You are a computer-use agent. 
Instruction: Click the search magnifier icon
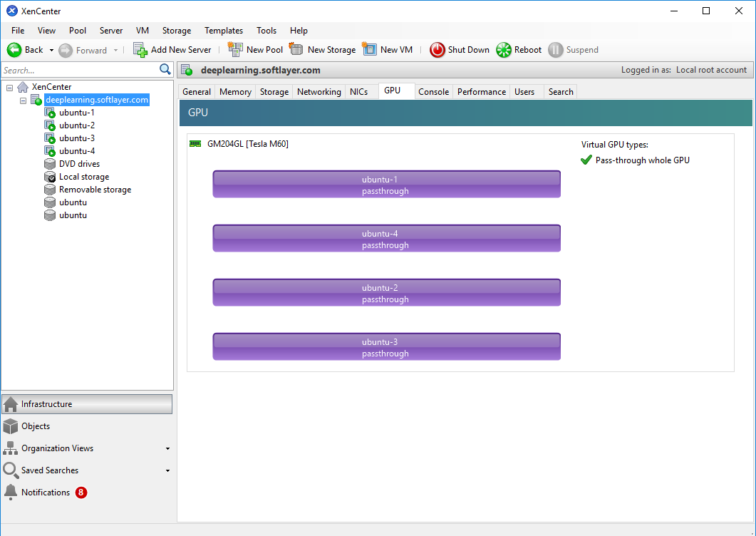click(x=165, y=69)
